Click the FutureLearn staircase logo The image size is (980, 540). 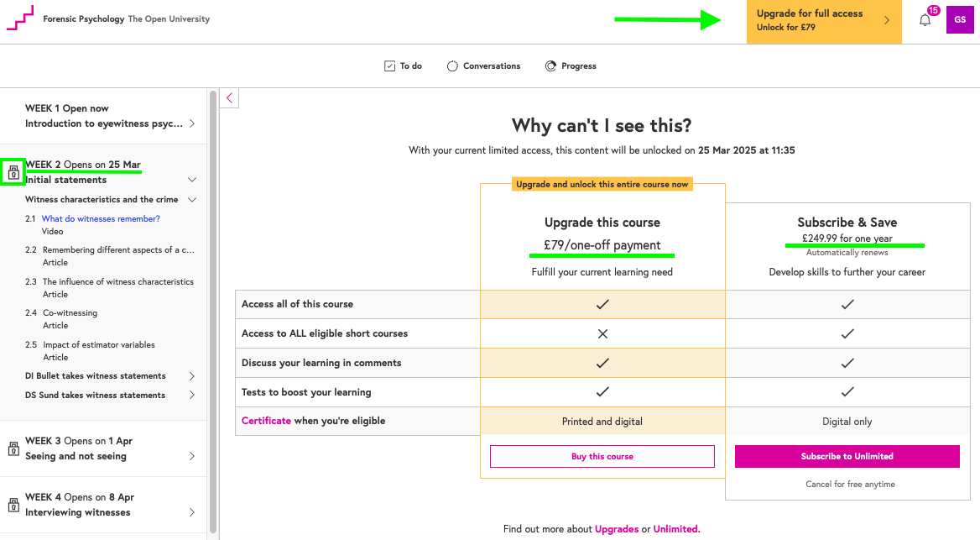pyautogui.click(x=21, y=18)
